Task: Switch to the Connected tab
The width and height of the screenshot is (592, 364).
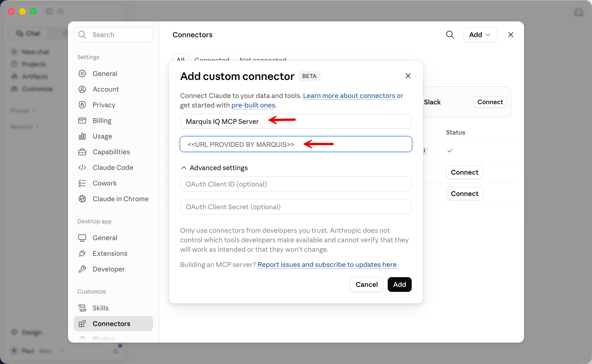Action: (x=212, y=59)
